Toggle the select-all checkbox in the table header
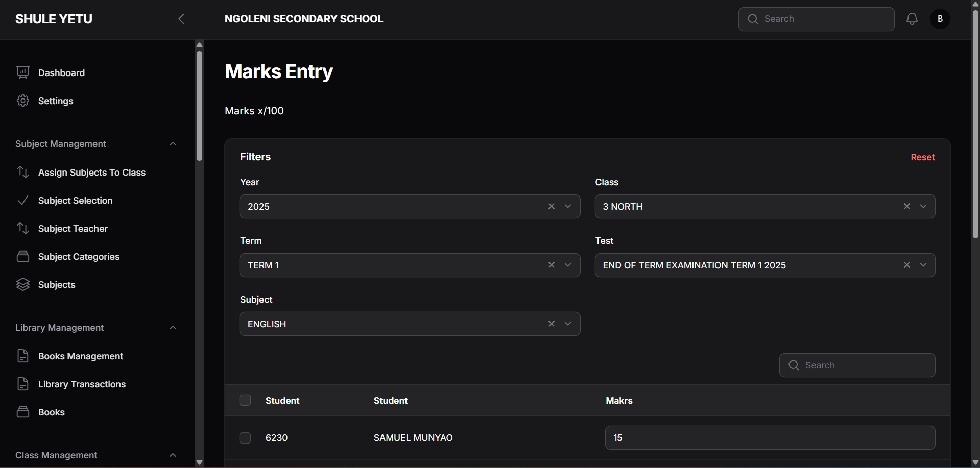The width and height of the screenshot is (980, 468). [245, 400]
